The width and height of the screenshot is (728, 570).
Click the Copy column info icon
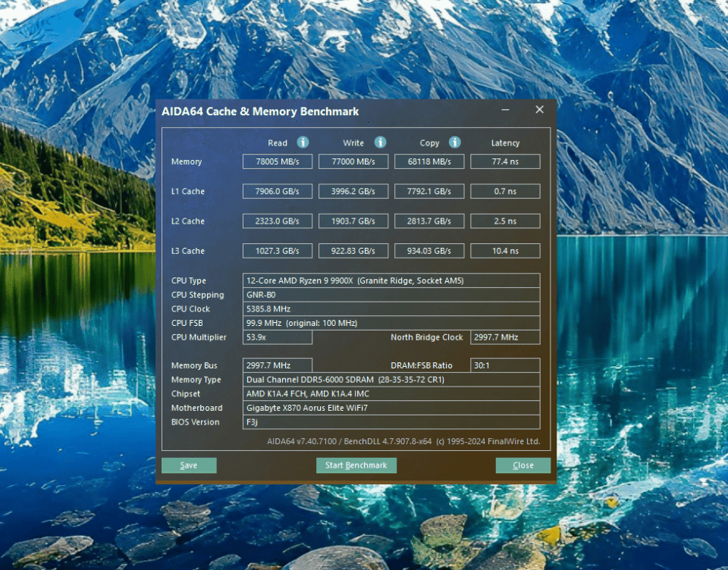454,142
